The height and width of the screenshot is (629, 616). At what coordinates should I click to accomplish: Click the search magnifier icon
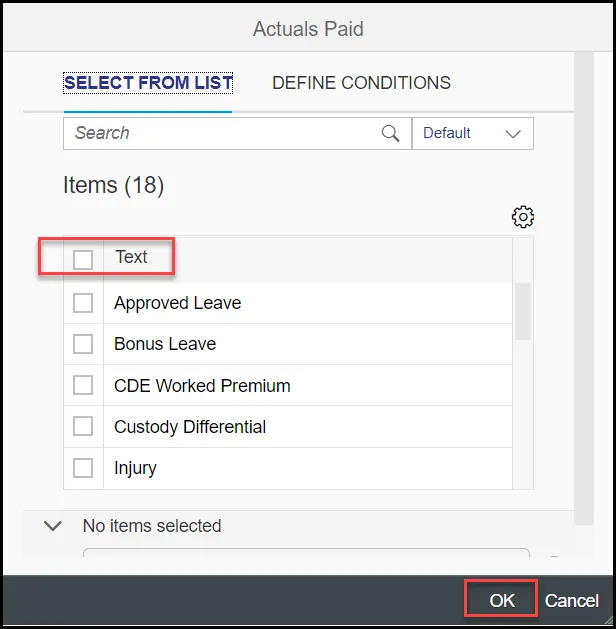391,133
